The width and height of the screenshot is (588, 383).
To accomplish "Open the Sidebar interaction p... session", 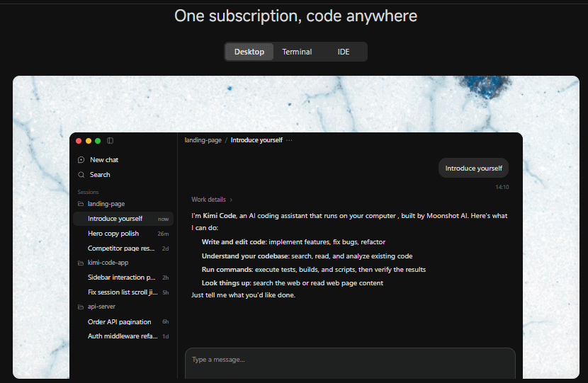I will [123, 278].
